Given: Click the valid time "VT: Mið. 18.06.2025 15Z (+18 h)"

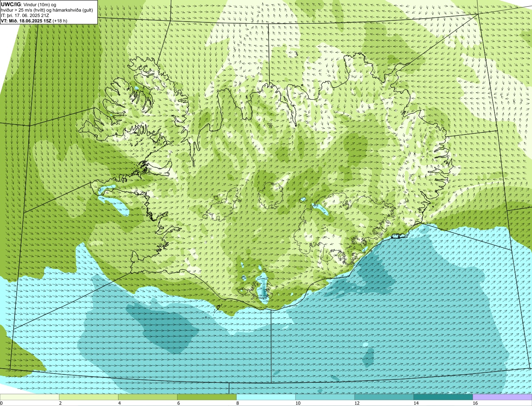Looking at the screenshot, I should (34, 21).
